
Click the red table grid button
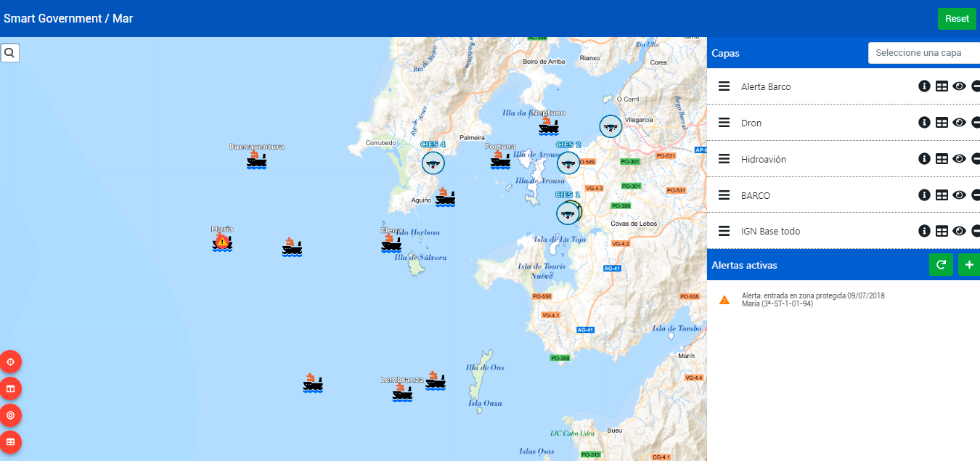pos(10,441)
